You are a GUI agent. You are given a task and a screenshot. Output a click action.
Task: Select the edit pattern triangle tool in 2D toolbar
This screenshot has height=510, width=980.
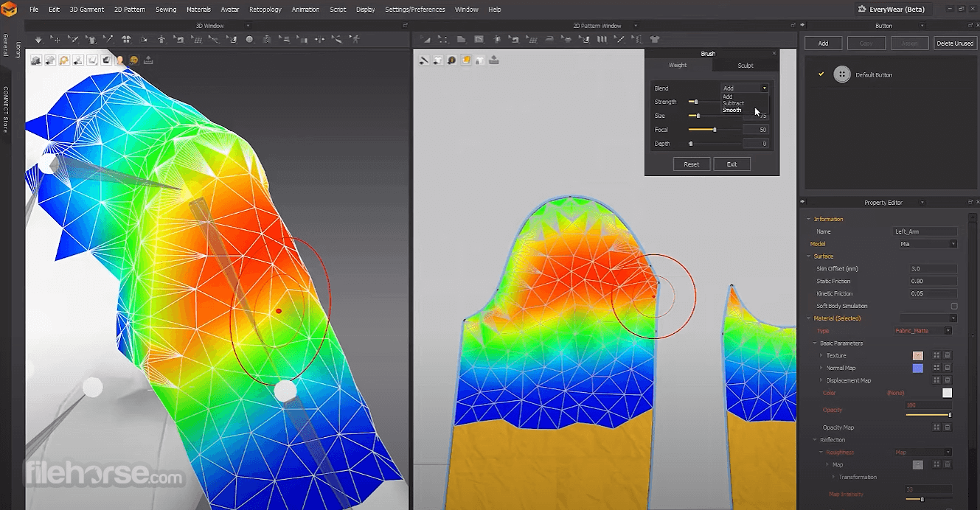pyautogui.click(x=427, y=40)
